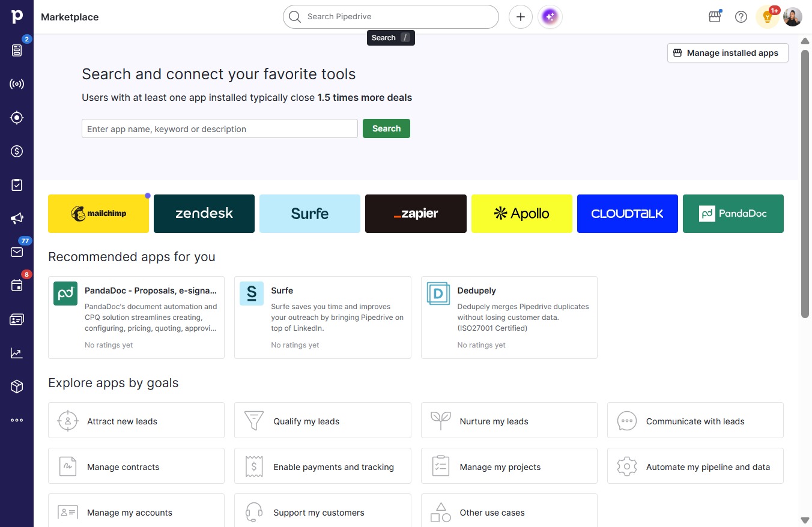
Task: Click the magnifier icon in Pipedrive search
Action: coord(294,17)
